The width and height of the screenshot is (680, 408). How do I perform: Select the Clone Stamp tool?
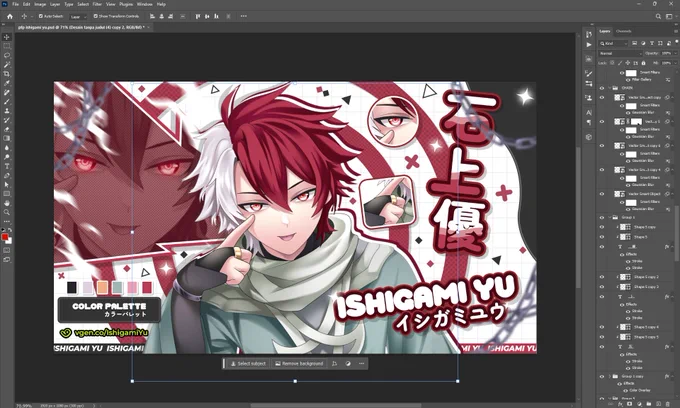pyautogui.click(x=7, y=111)
